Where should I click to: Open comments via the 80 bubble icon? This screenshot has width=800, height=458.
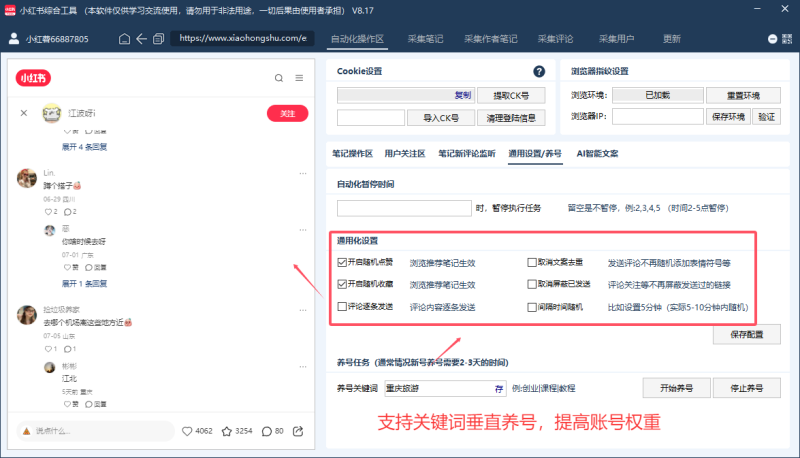267,431
